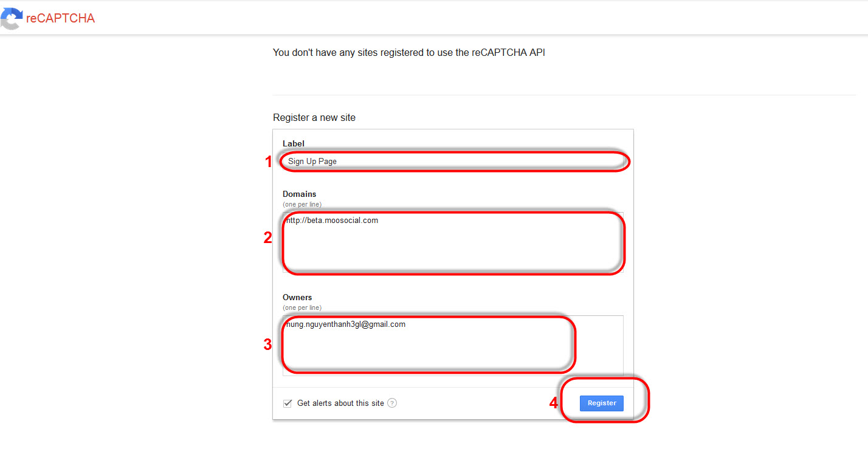868x463 pixels.
Task: Click inside the Owners text area
Action: [453, 346]
